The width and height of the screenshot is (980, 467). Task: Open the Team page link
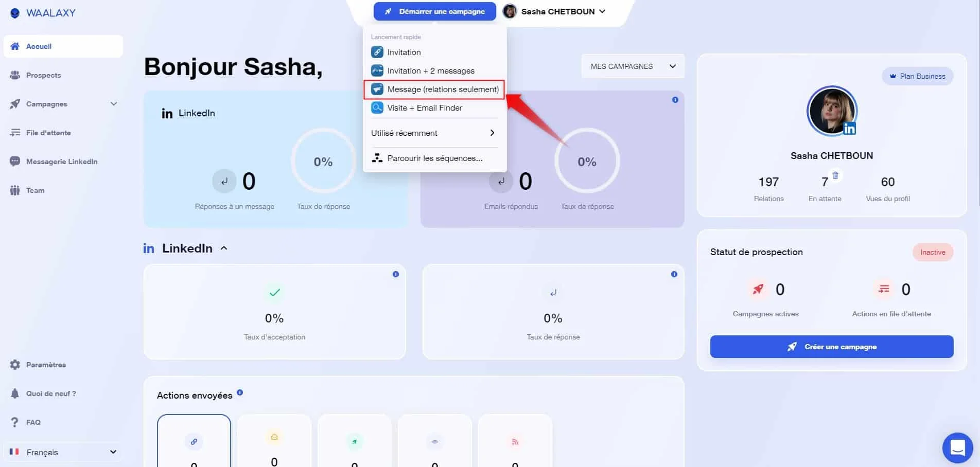[x=63, y=190]
